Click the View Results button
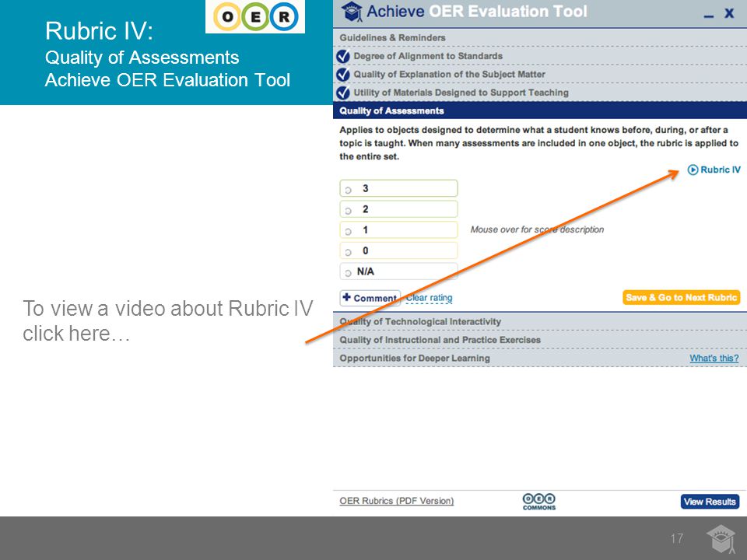Screen dimensions: 747x560 710,502
